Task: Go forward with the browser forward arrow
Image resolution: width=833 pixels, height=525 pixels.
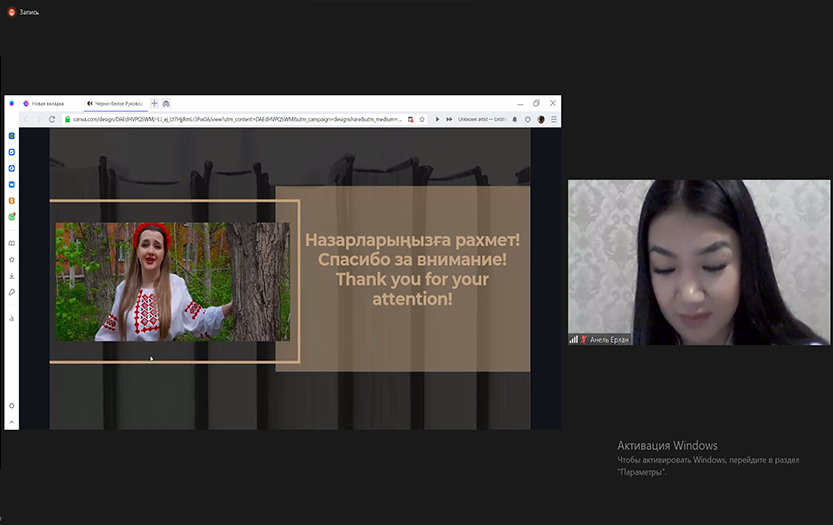Action: [x=39, y=120]
